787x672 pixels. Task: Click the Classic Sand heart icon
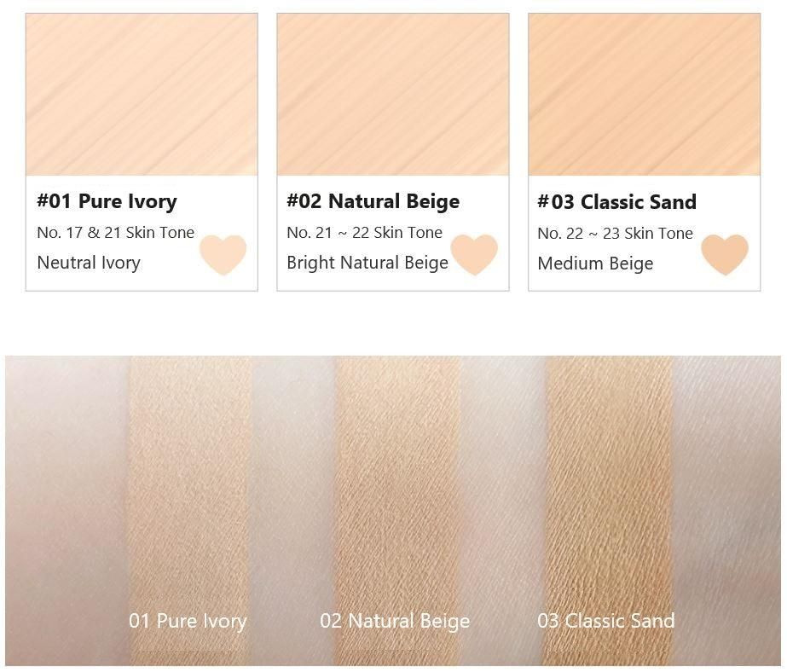(724, 254)
